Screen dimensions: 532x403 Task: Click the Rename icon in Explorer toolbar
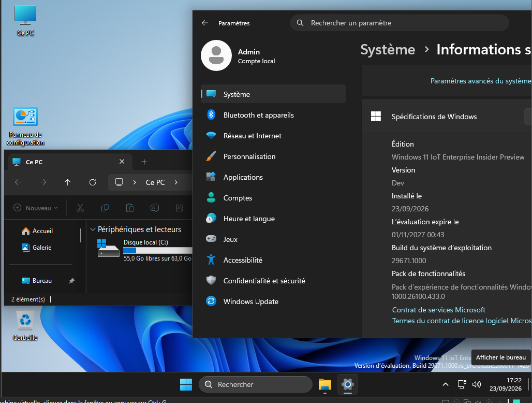(154, 208)
